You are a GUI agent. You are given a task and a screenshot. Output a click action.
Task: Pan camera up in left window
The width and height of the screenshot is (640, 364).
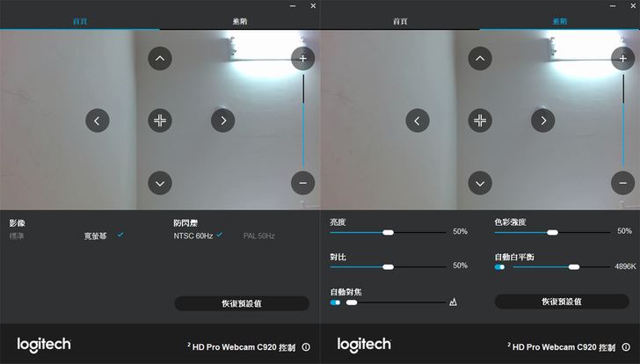point(160,58)
